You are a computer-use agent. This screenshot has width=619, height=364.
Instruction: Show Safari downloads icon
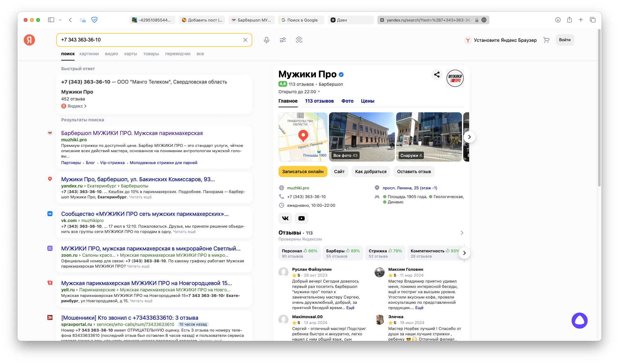pyautogui.click(x=558, y=20)
